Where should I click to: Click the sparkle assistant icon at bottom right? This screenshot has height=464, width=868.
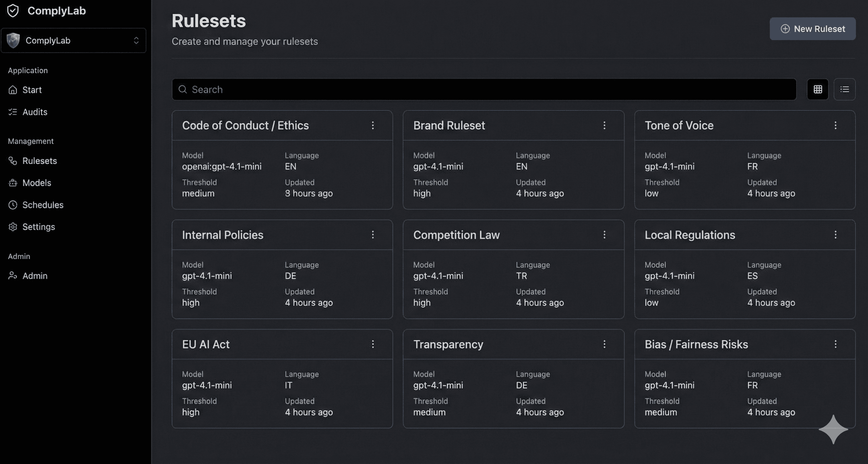coord(833,430)
